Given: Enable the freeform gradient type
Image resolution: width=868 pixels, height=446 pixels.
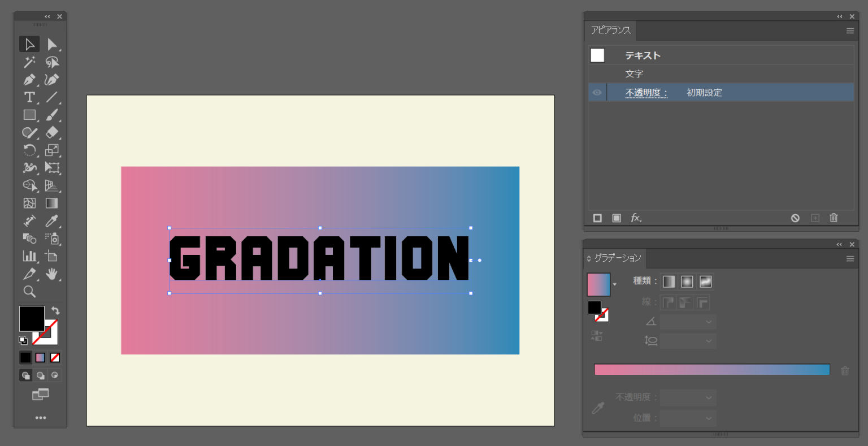Looking at the screenshot, I should point(705,282).
